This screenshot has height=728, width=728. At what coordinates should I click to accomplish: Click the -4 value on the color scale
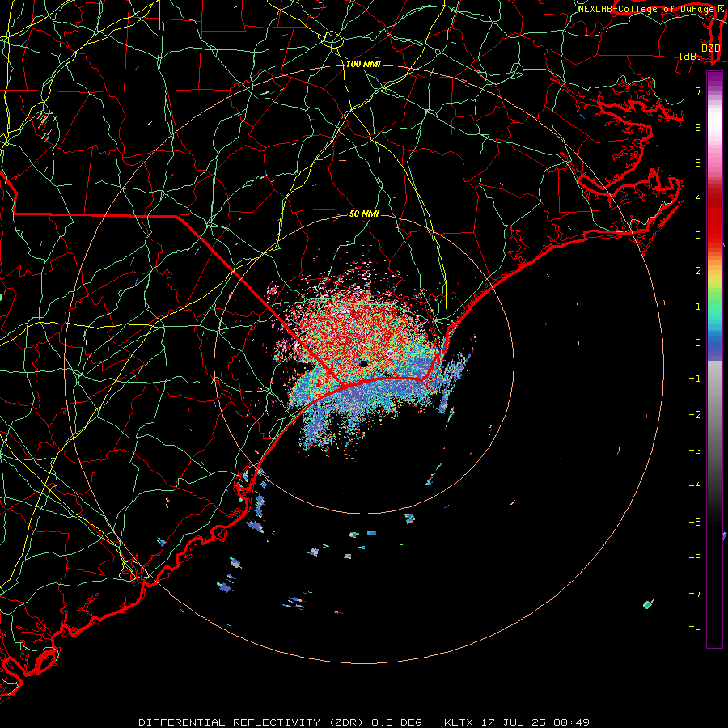tap(695, 486)
